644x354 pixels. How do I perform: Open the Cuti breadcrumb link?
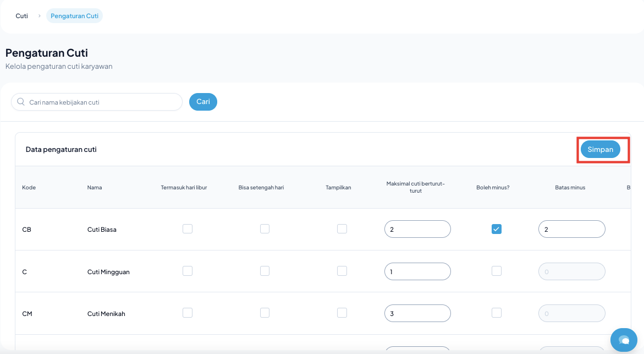(x=22, y=16)
